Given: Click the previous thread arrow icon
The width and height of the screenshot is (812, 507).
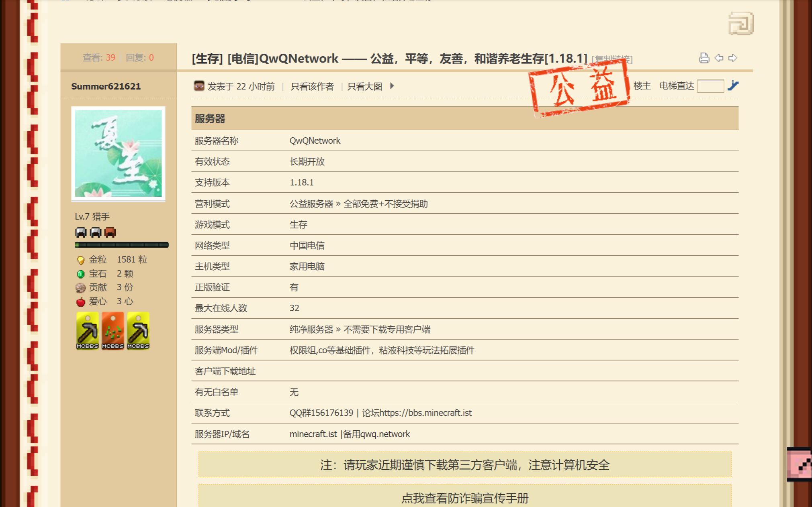Looking at the screenshot, I should click(718, 58).
